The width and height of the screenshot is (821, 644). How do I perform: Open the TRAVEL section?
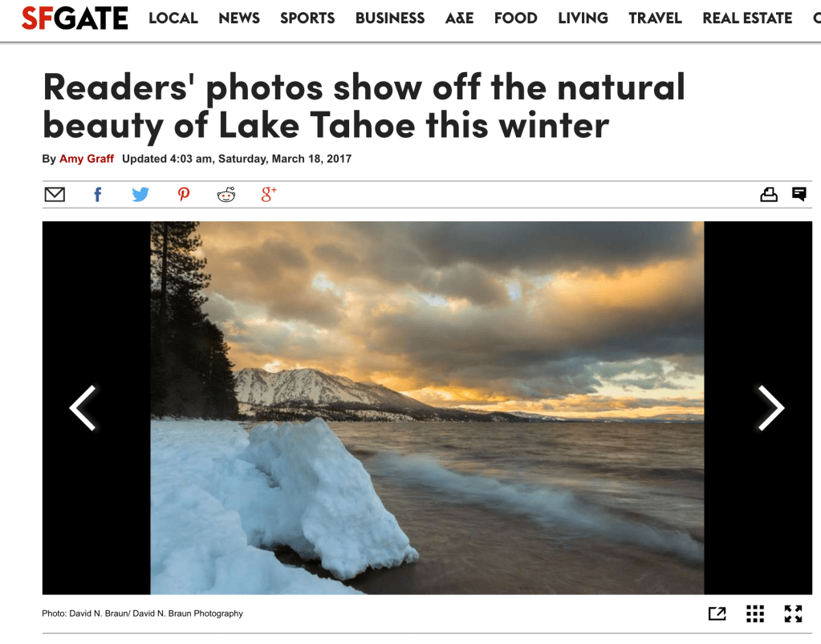(655, 18)
